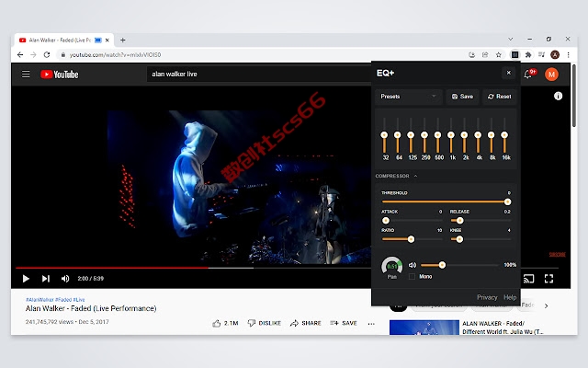Click the Pan knob dial

pos(392,266)
